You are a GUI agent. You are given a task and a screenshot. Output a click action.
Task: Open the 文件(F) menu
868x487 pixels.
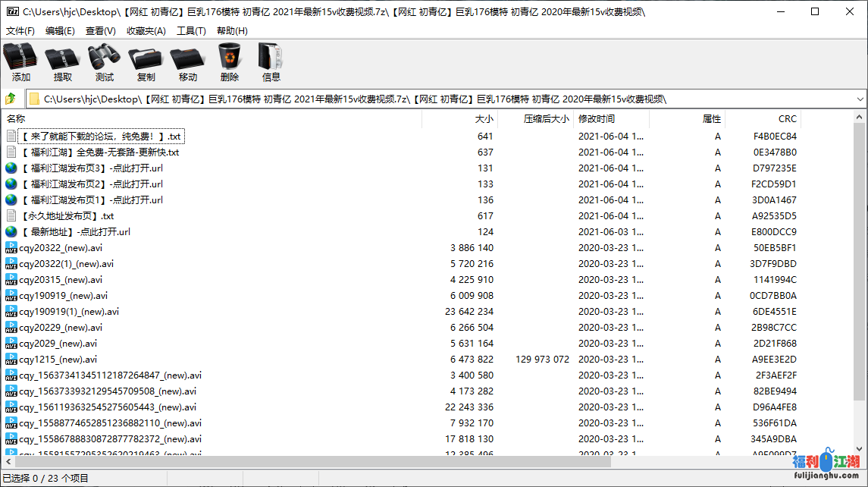click(20, 31)
